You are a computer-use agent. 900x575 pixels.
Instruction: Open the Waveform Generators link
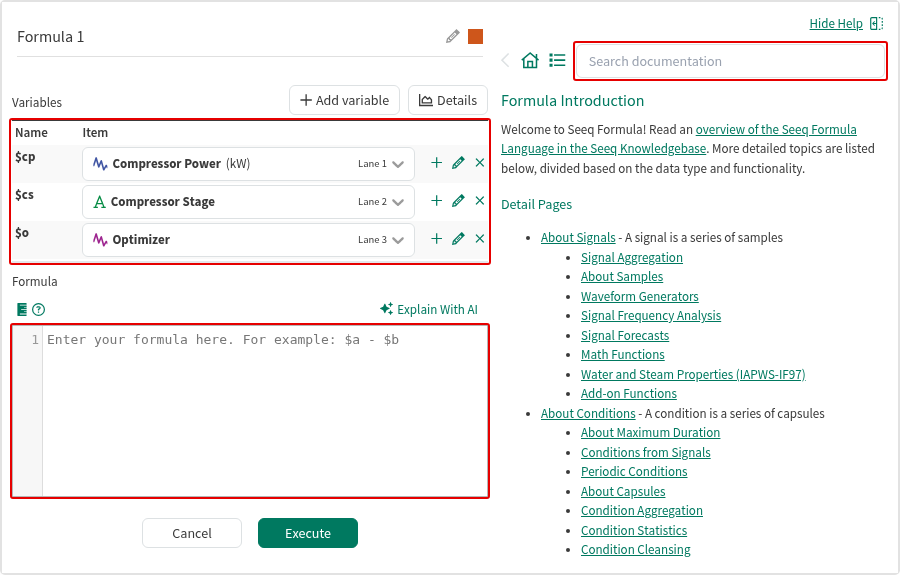[x=639, y=297]
